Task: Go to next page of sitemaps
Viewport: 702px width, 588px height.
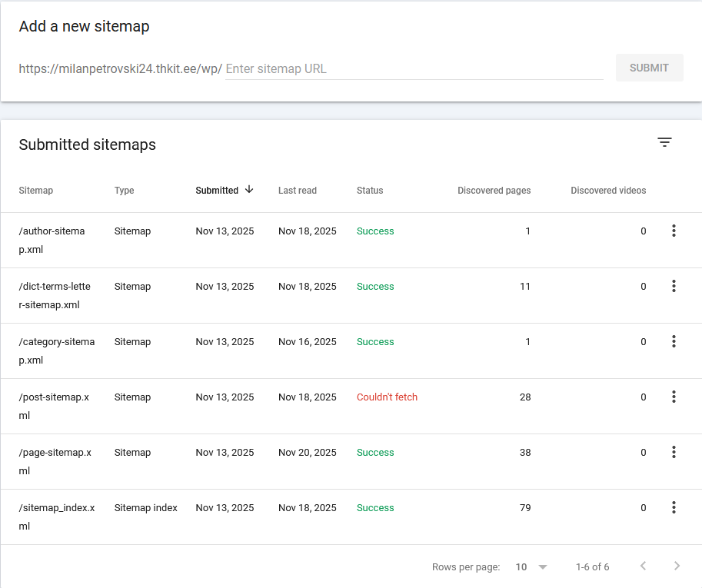Action: pyautogui.click(x=677, y=566)
